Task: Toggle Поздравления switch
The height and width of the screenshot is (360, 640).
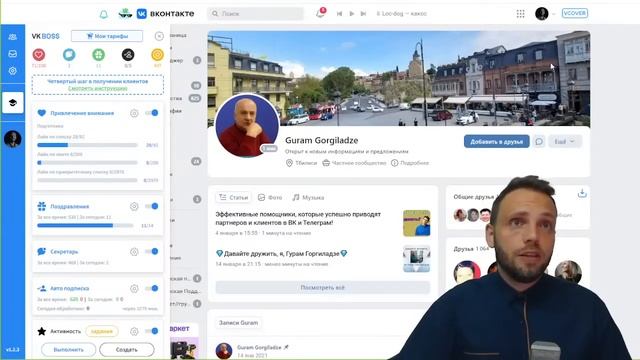Action: (x=152, y=207)
